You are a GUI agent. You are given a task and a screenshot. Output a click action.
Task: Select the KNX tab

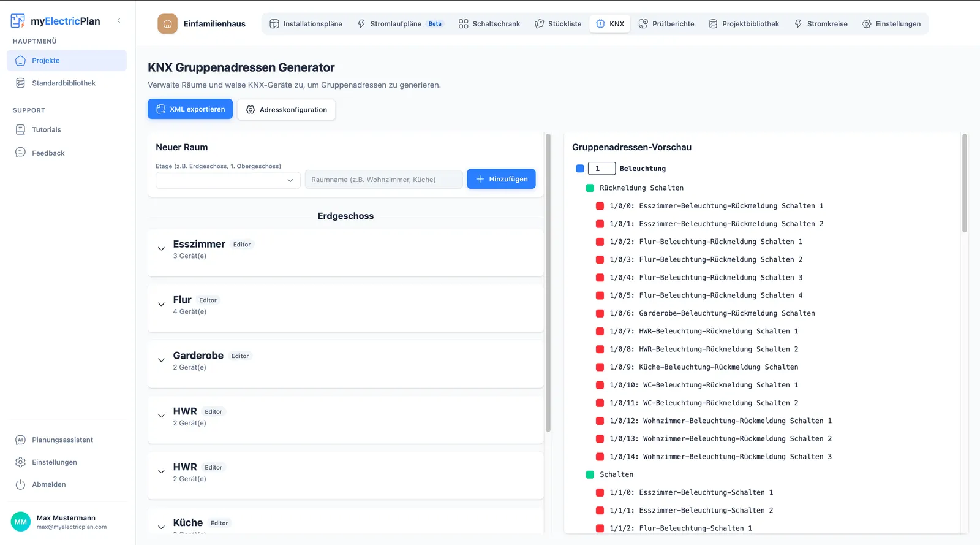[610, 24]
